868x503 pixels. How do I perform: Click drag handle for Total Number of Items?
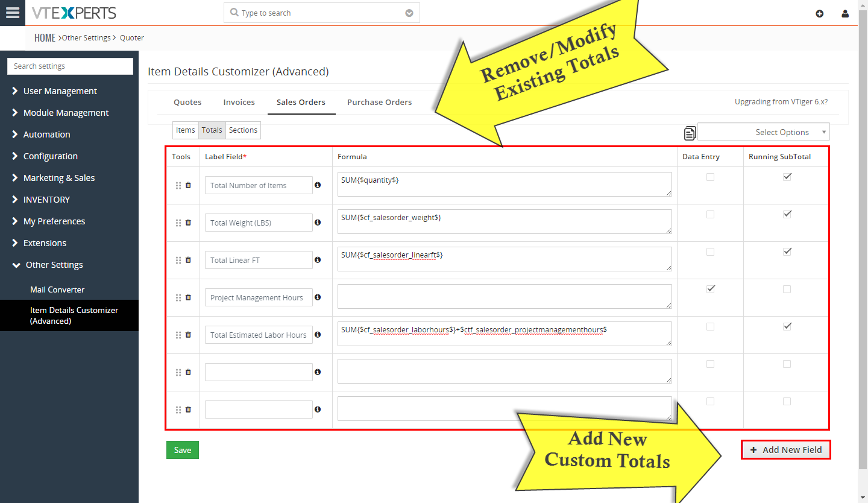tap(178, 186)
